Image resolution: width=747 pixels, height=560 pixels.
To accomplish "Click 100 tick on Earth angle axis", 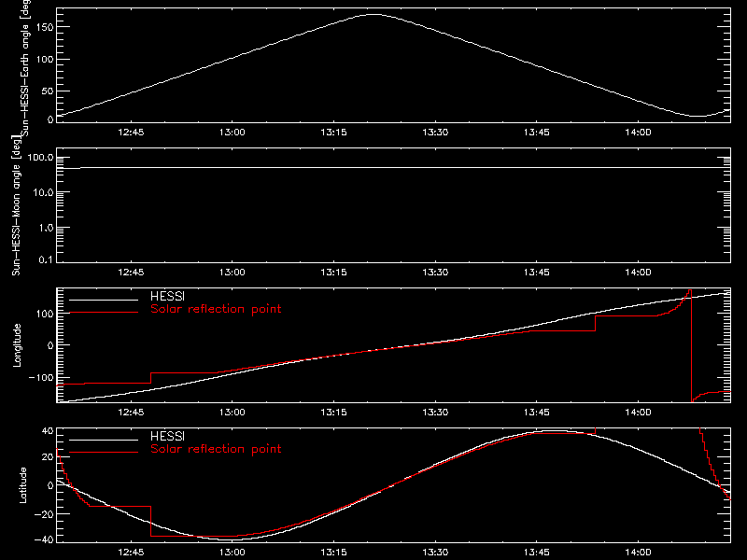I will click(x=44, y=59).
